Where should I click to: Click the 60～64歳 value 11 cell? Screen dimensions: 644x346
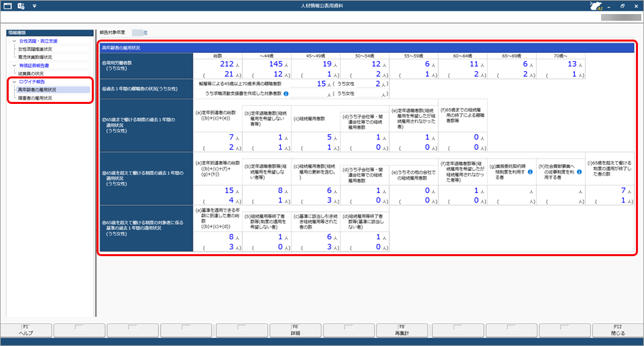[463, 64]
